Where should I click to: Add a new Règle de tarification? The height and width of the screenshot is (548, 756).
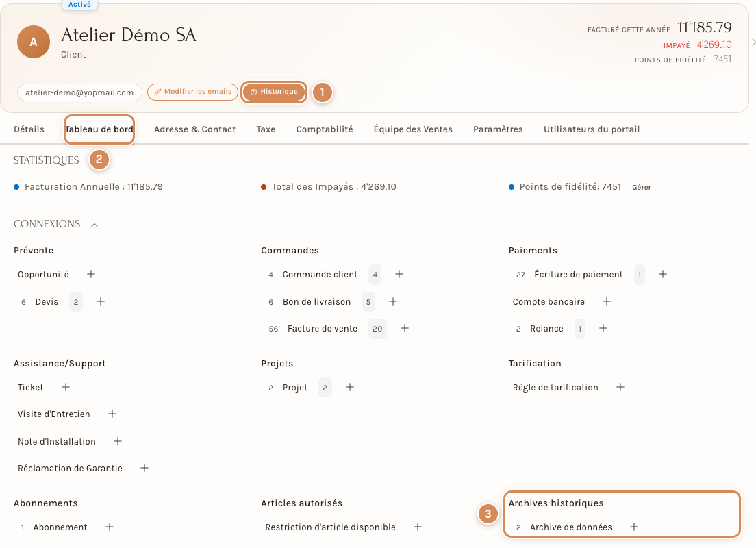(x=620, y=387)
